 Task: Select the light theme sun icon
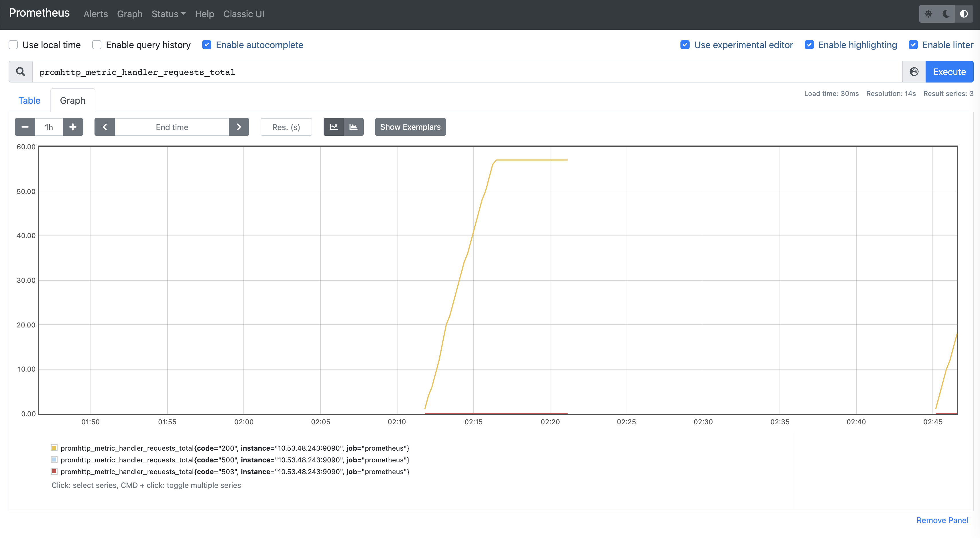[x=928, y=14]
